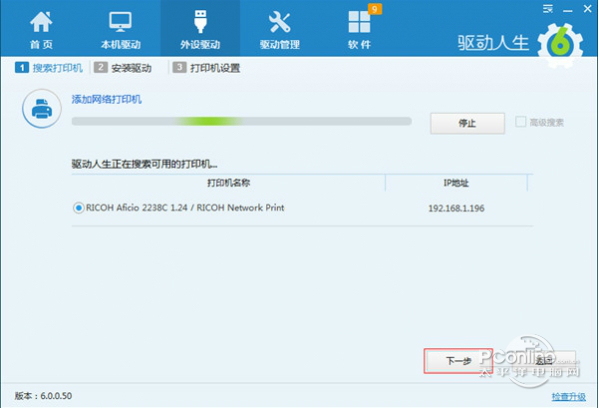Viewport: 599px width, 408px height.
Task: Click the round printer icon
Action: pos(42,109)
